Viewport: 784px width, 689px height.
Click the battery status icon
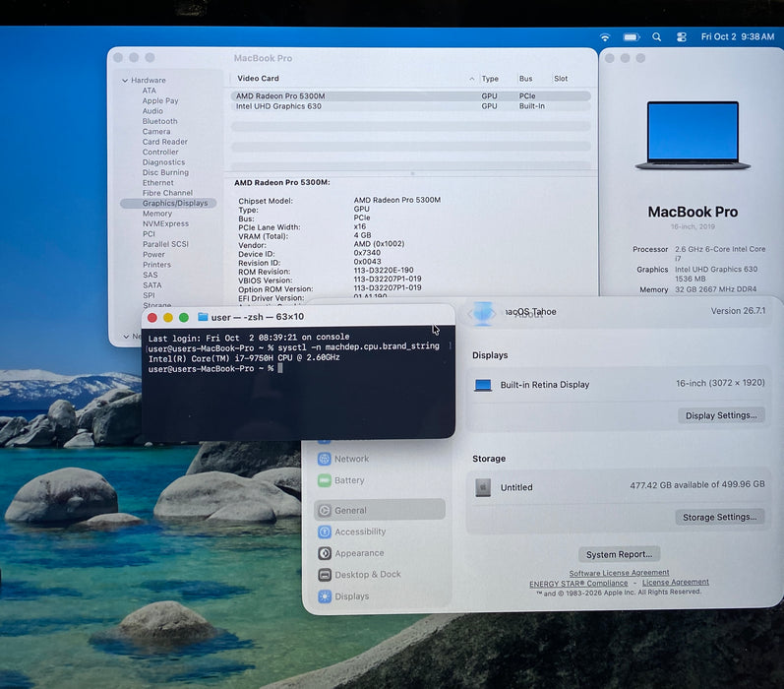pos(632,37)
